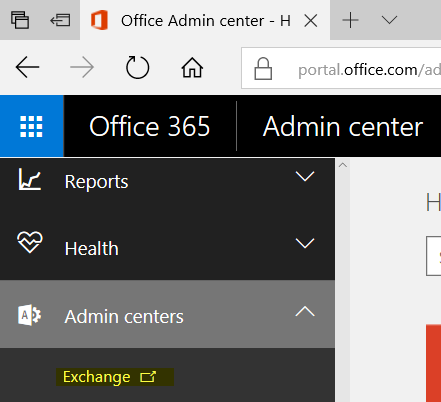Image resolution: width=441 pixels, height=402 pixels.
Task: Open Reports in the navigation menu
Action: pos(167,181)
